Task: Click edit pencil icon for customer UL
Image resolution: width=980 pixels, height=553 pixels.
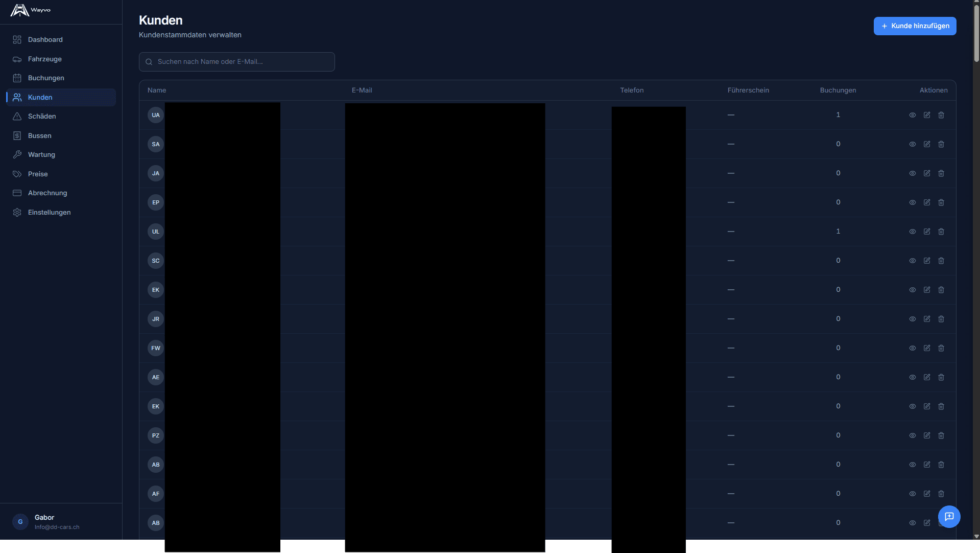Action: [x=926, y=232]
